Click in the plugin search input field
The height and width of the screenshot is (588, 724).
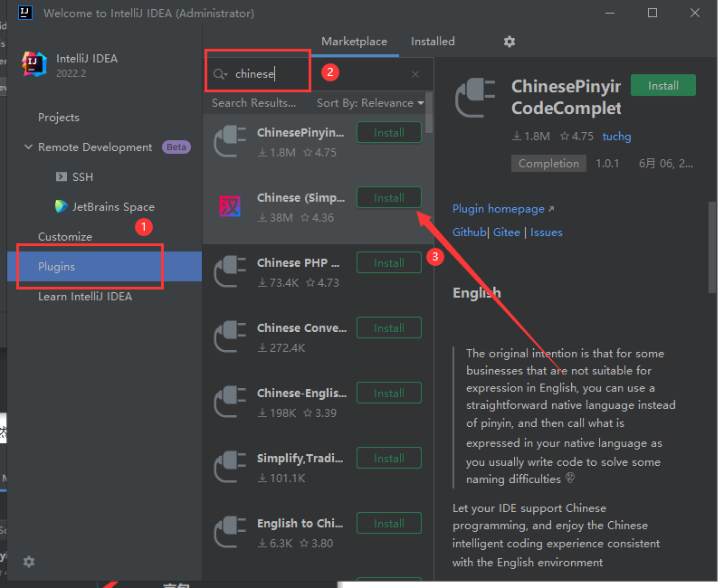(x=319, y=74)
